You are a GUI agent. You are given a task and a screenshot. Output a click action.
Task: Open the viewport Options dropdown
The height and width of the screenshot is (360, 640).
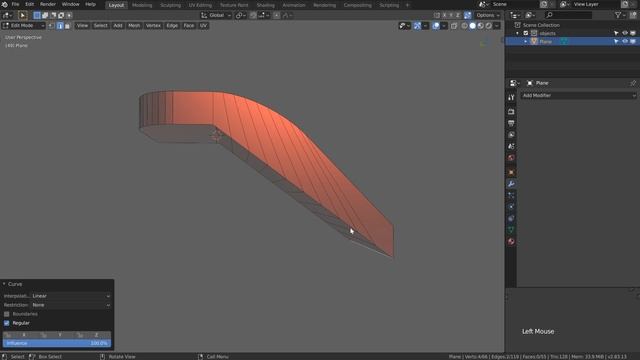coord(488,16)
